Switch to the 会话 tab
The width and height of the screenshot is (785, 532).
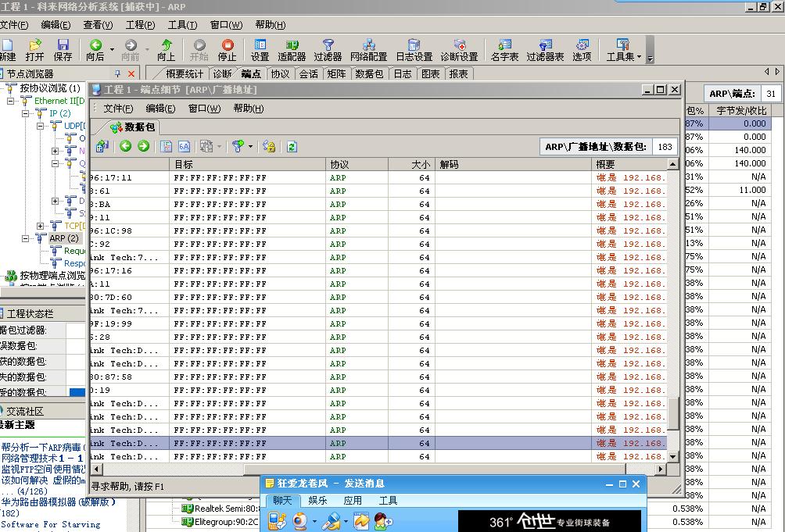[308, 73]
